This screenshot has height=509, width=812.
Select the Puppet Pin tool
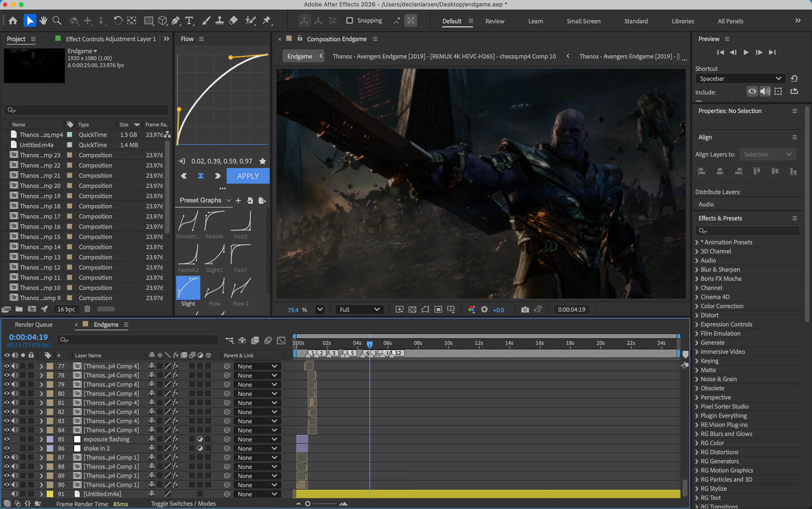click(x=267, y=21)
